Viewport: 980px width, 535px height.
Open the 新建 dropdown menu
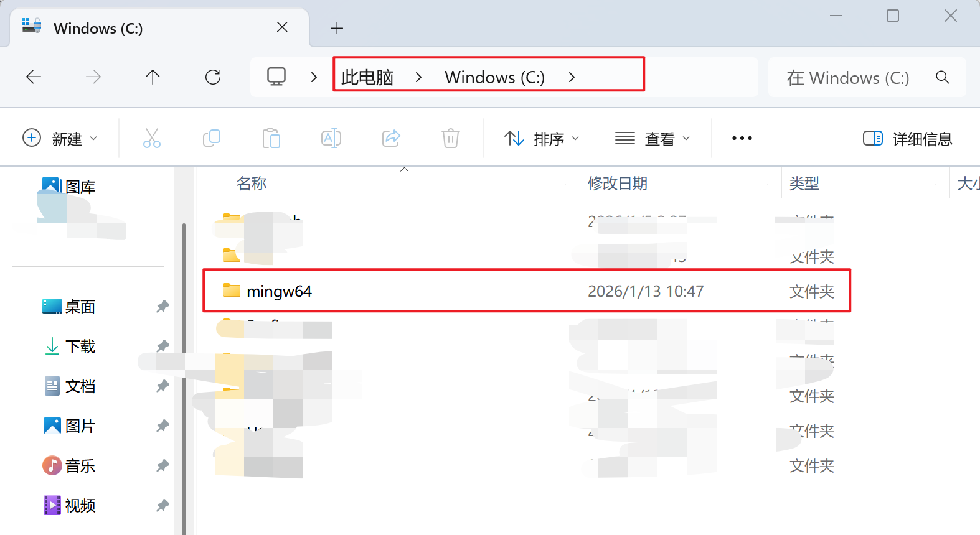tap(60, 138)
